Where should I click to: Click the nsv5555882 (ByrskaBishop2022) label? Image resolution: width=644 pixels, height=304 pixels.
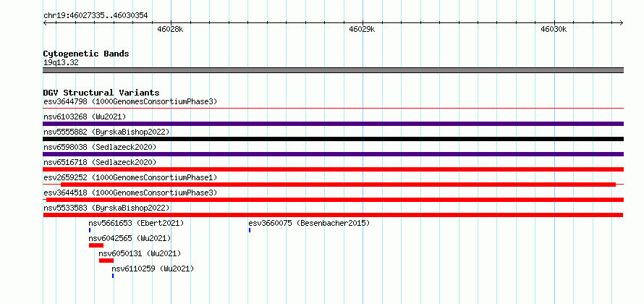[106, 132]
